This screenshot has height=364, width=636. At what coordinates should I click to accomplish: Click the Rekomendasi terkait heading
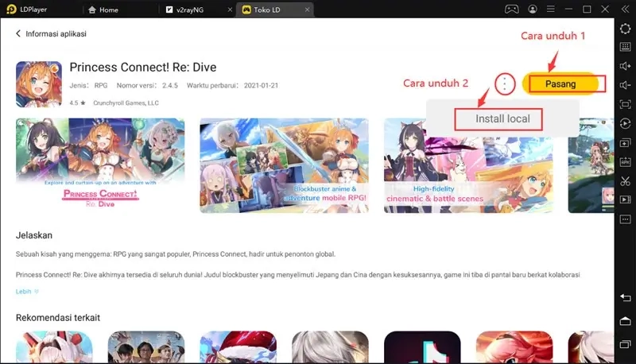tap(57, 317)
